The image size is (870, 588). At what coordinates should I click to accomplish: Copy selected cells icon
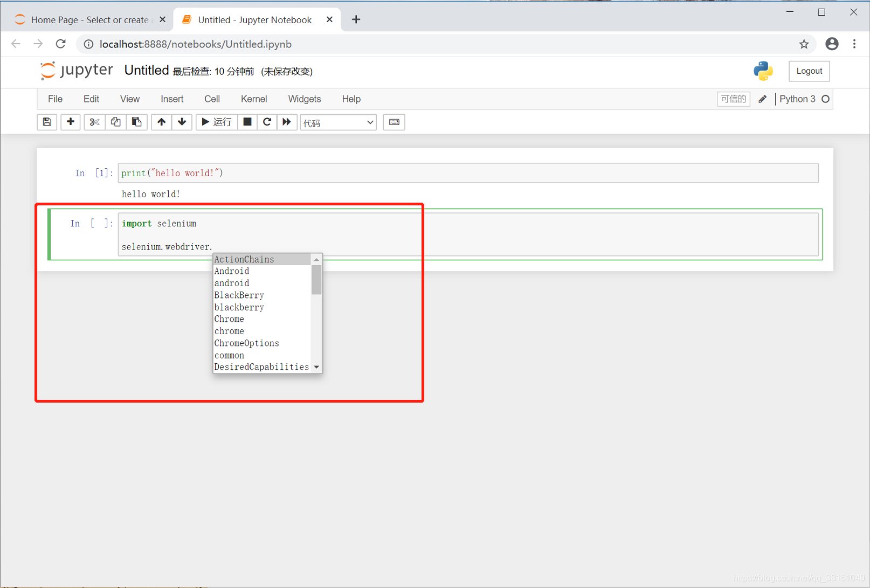(115, 122)
